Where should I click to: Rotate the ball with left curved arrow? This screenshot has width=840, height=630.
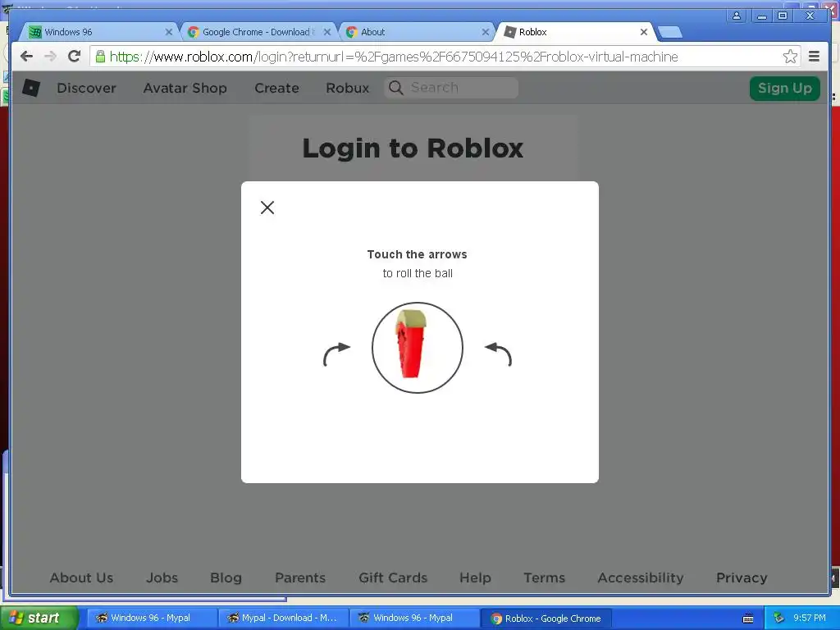tap(337, 354)
